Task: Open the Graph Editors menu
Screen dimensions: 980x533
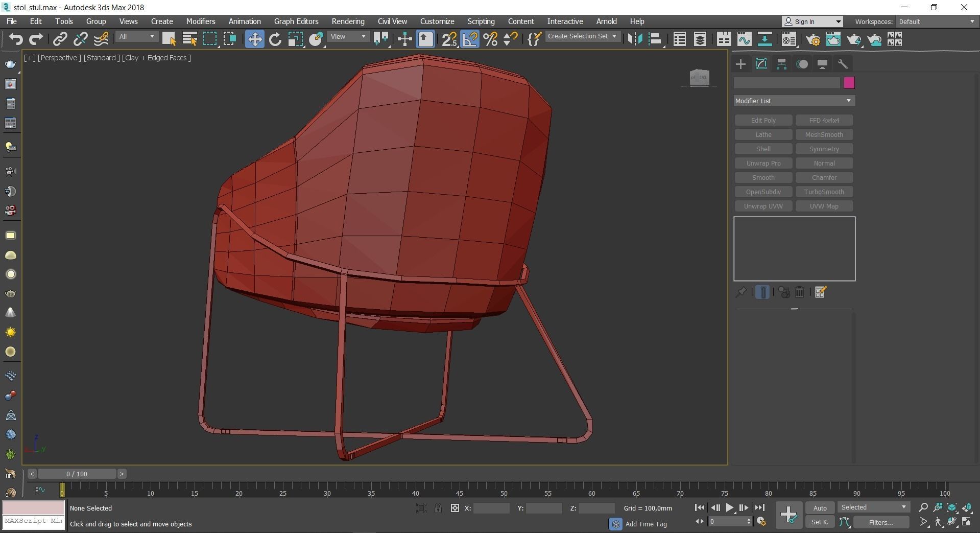Action: pos(296,21)
